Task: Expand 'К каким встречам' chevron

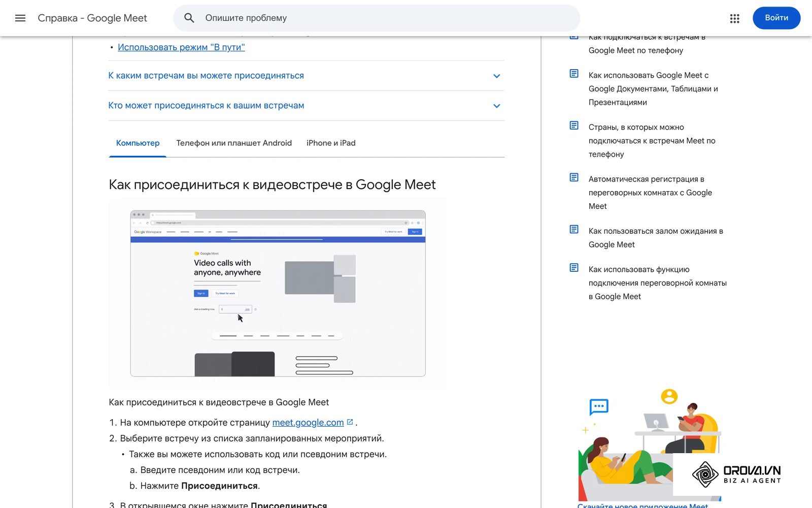Action: tap(497, 76)
